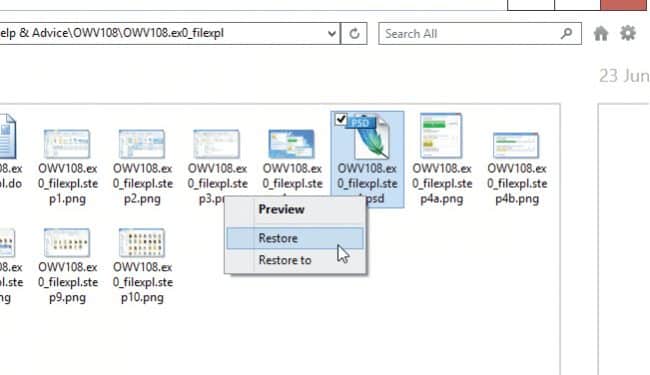
Task: Go to the Home icon
Action: pos(601,33)
